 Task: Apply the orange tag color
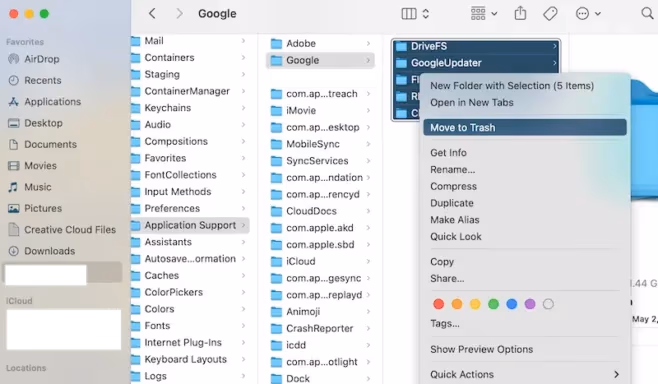point(457,304)
